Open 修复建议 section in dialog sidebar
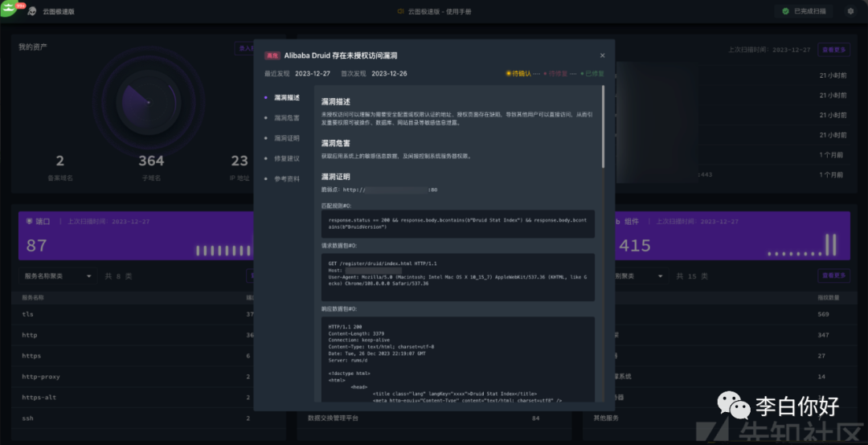 click(287, 158)
